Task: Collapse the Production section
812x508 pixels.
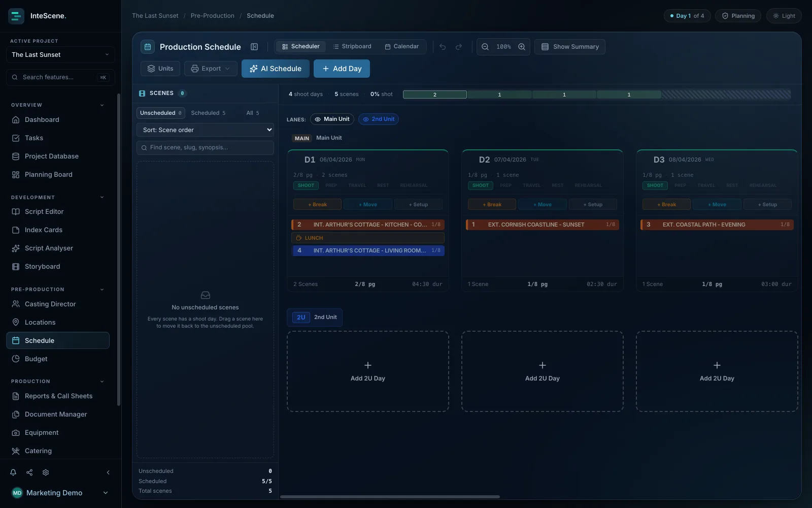Action: [x=102, y=382]
